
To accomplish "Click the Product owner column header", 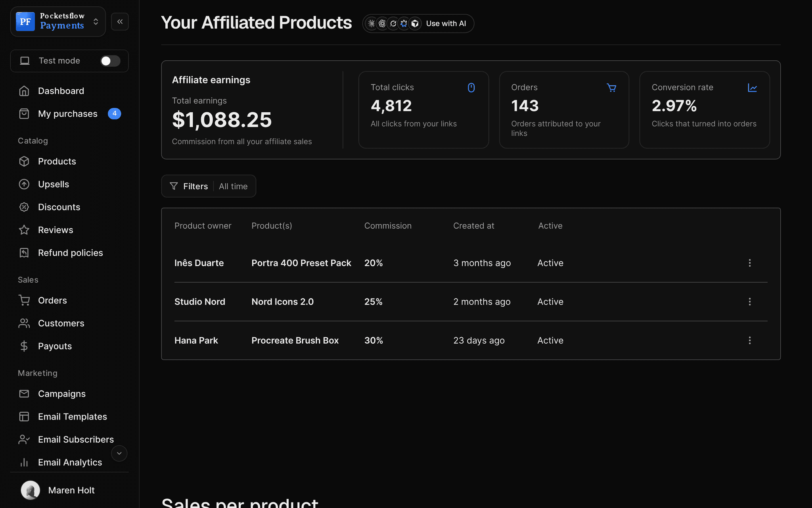I will coord(203,226).
